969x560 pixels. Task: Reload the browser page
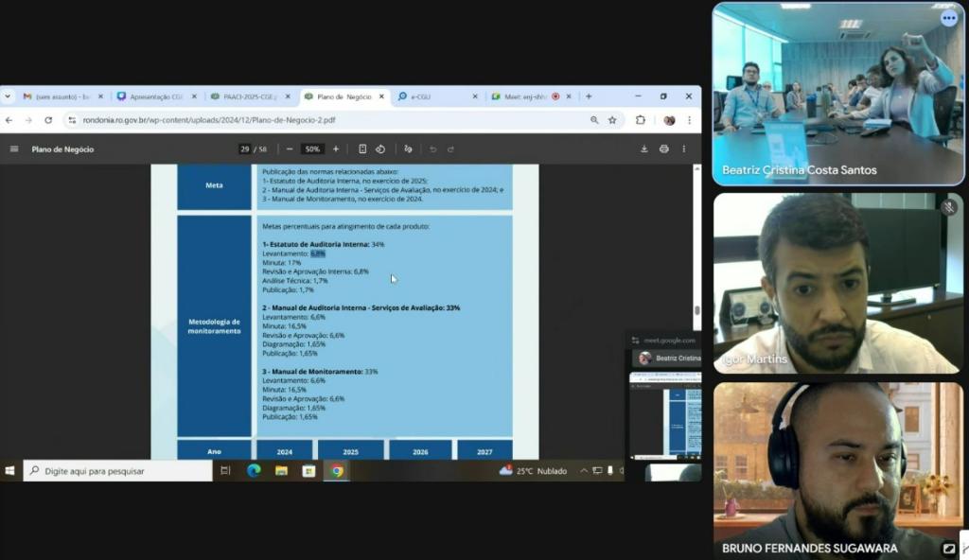tap(48, 120)
